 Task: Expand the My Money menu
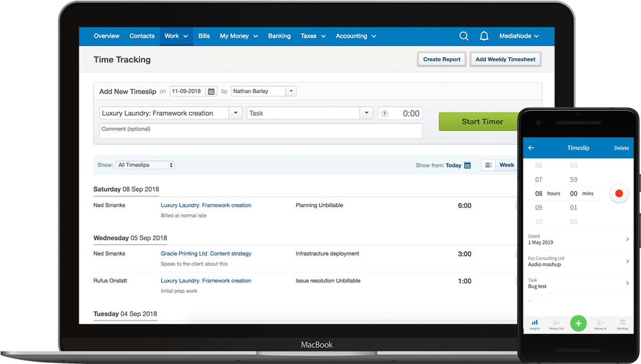(239, 36)
